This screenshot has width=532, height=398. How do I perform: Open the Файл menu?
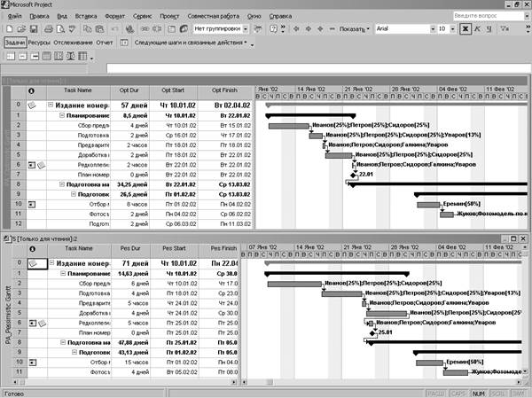click(14, 16)
